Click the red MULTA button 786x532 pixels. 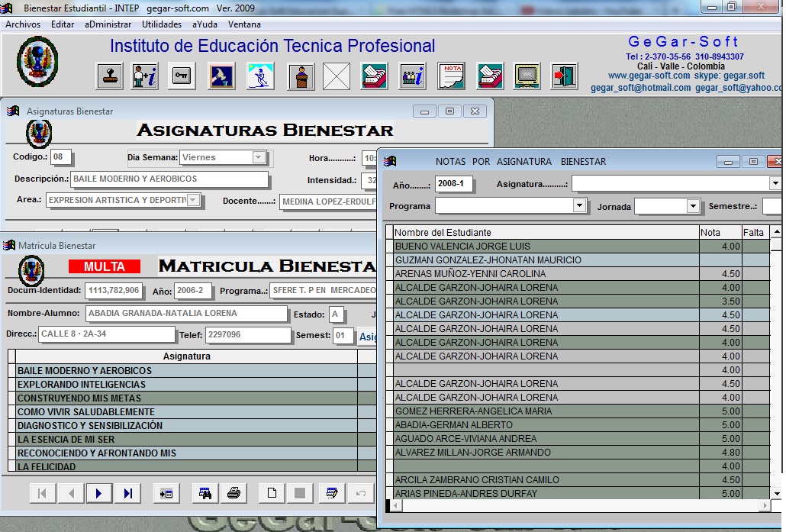point(105,266)
